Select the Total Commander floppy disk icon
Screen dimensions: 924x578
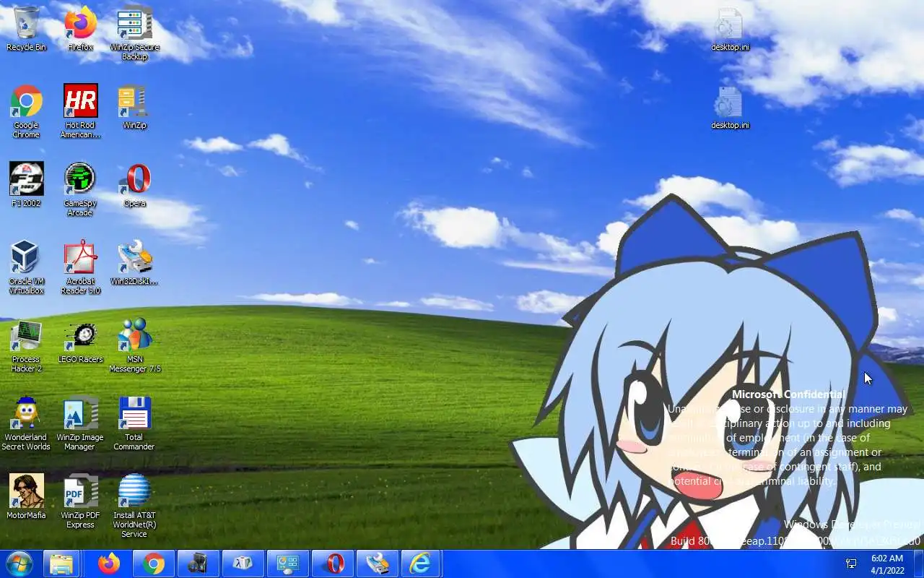click(x=134, y=423)
